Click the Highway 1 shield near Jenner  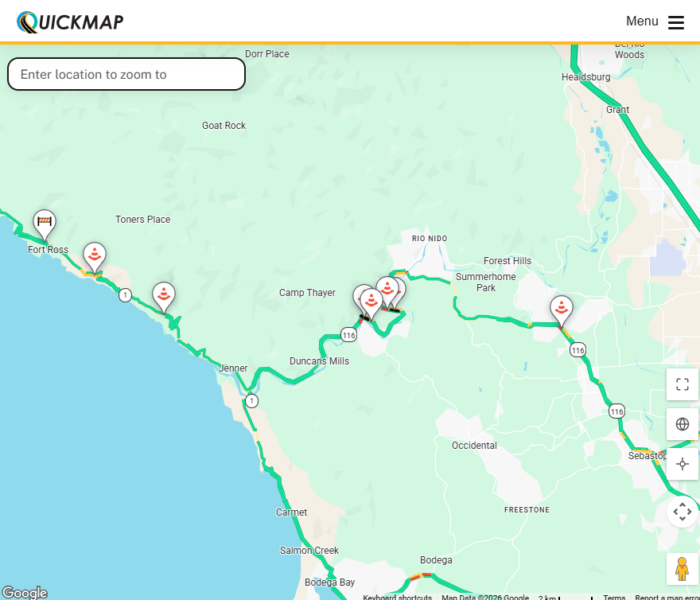[252, 401]
